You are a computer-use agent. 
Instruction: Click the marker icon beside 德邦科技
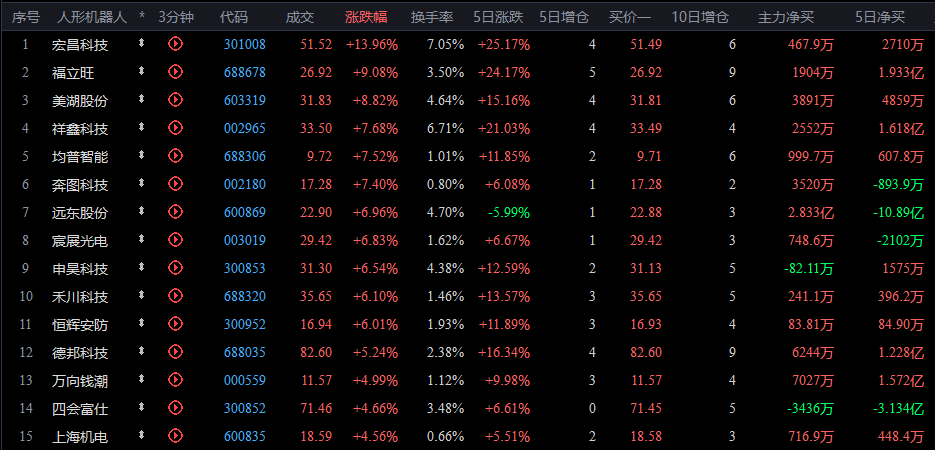(141, 350)
